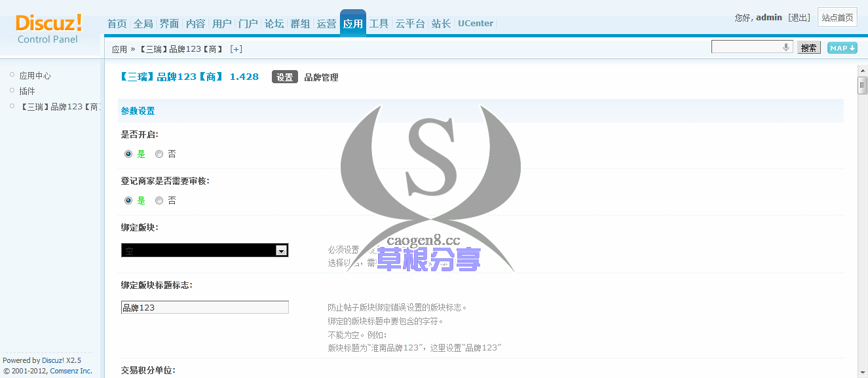The width and height of the screenshot is (868, 378).
Task: Click the 站点首页 button
Action: pos(837,17)
